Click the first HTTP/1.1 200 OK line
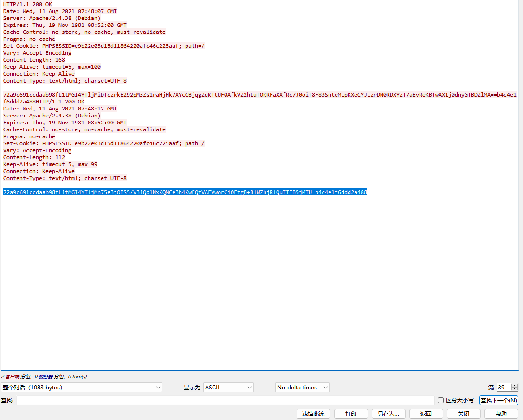 coord(27,4)
